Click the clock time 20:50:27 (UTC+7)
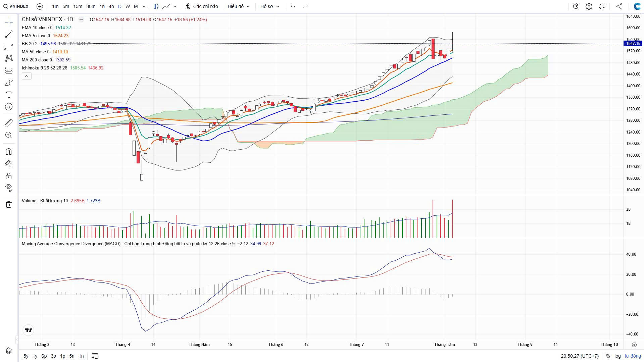The image size is (644, 362). click(x=580, y=356)
